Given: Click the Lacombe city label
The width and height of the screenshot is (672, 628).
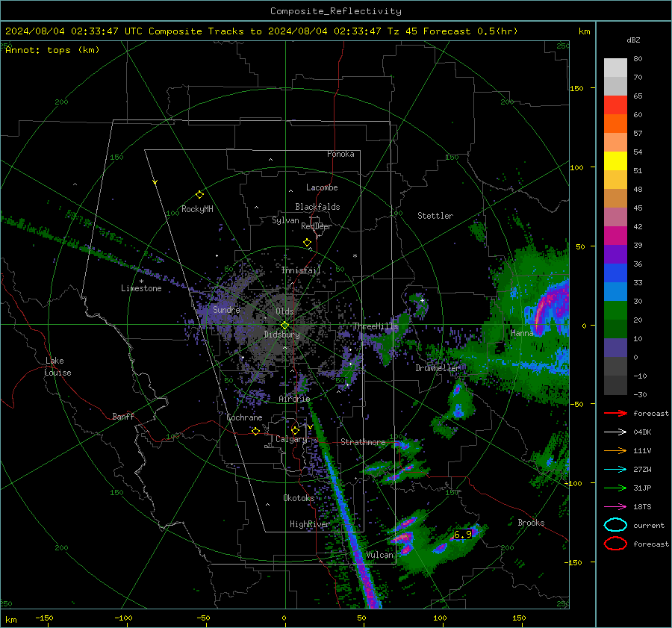Looking at the screenshot, I should 322,187.
